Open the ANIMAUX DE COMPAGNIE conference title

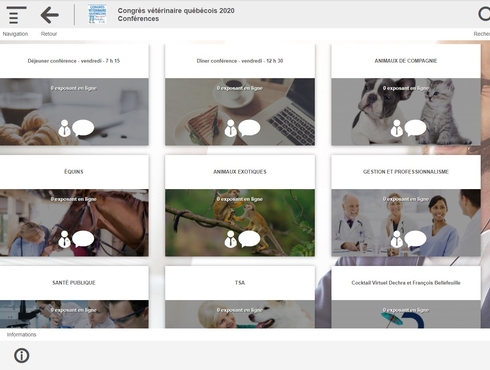406,61
